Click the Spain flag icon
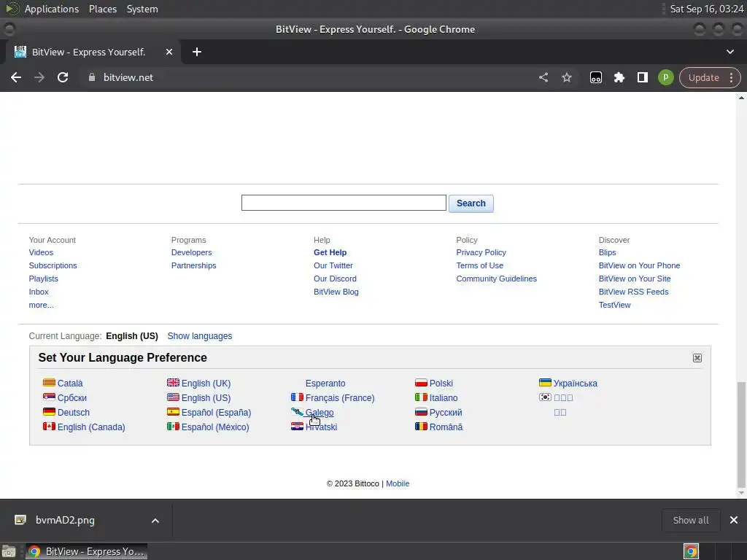Image resolution: width=747 pixels, height=560 pixels. 173,412
